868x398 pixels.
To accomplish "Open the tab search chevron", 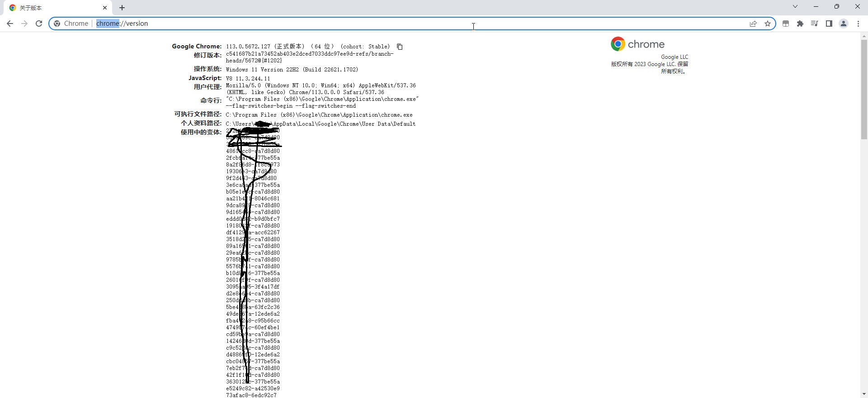I will 795,6.
